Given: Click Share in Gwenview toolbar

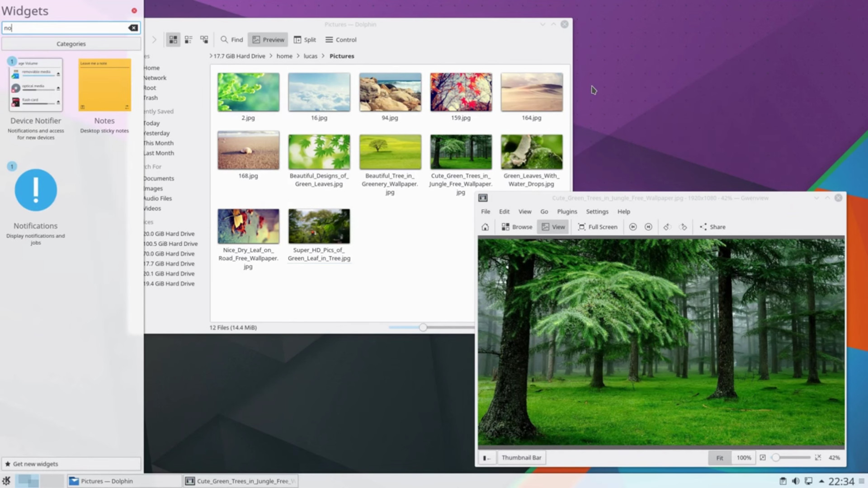Looking at the screenshot, I should (712, 227).
